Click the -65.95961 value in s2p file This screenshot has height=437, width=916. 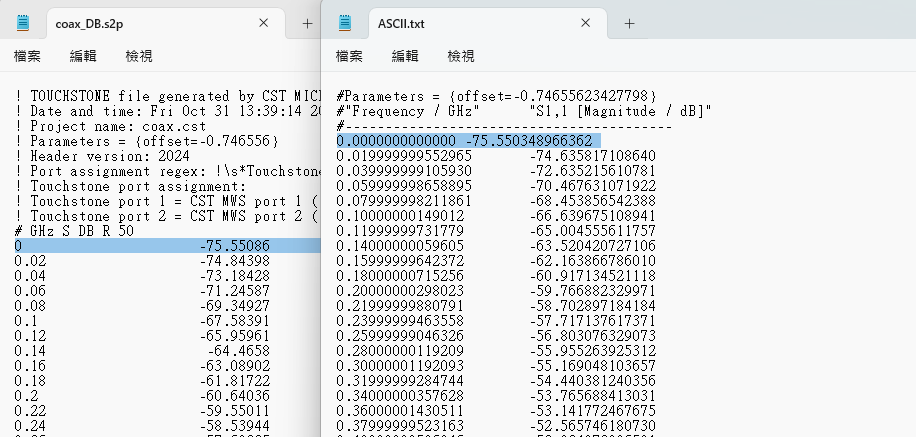click(x=235, y=336)
